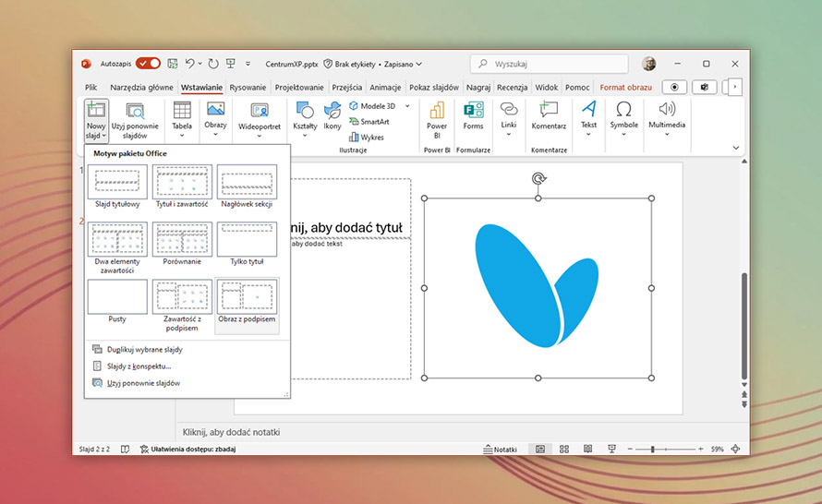The image size is (822, 504).
Task: Open the Brak etykiety • Zapisano dropdown
Action: coord(372,64)
